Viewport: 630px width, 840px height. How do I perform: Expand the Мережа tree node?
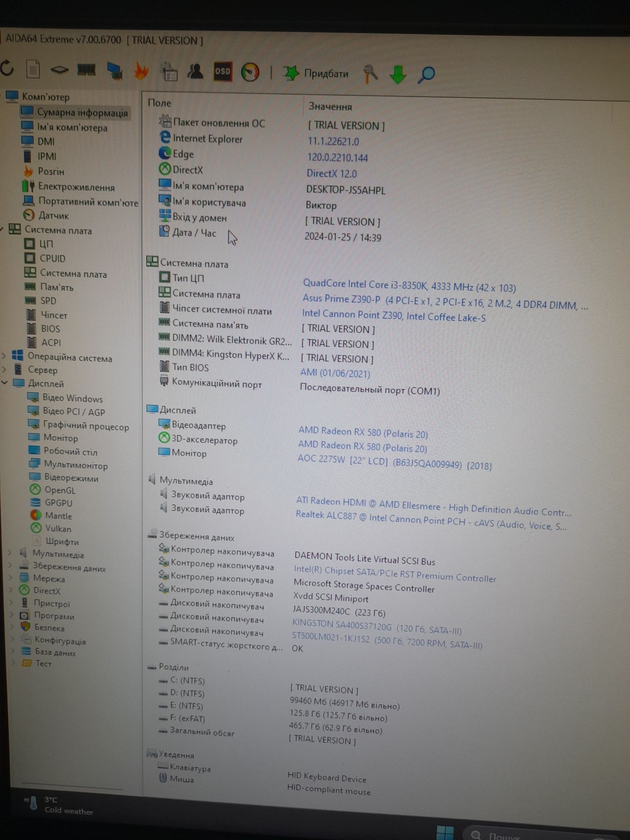point(10,578)
